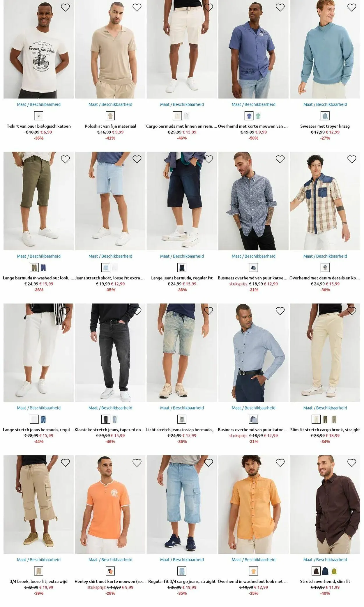This screenshot has height=607, width=364.
Task: Check size availability for Slim fit stretch cargo broek
Action: [x=325, y=408]
